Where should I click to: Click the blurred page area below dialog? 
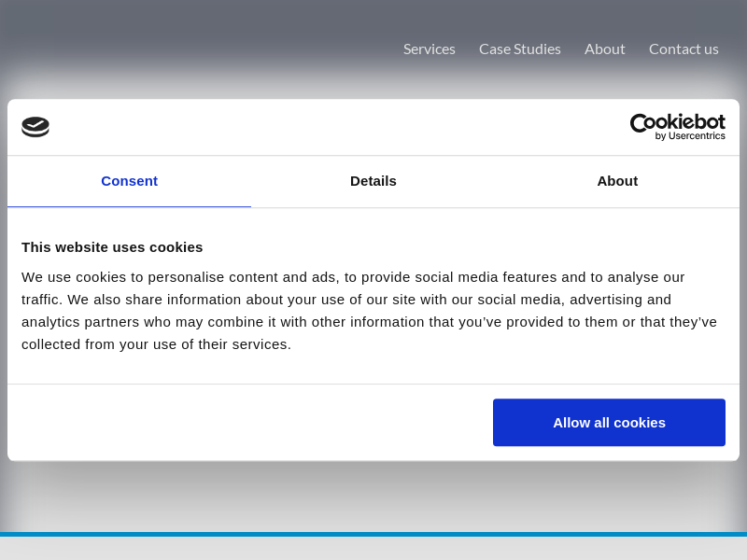pyautogui.click(x=373, y=495)
